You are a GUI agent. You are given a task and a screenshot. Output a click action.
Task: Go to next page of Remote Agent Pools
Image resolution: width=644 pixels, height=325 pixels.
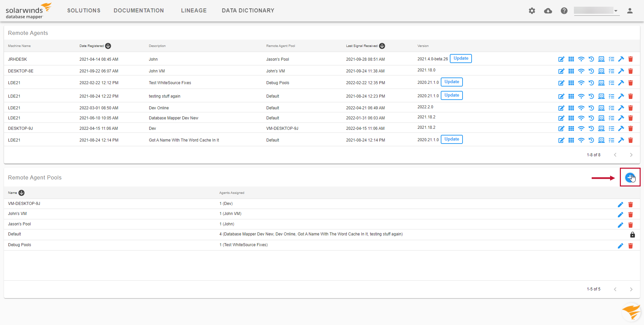point(631,289)
